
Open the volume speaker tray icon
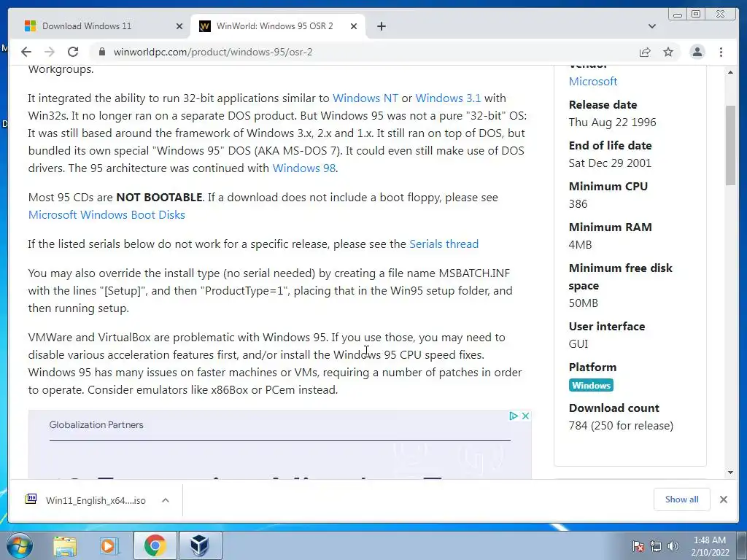pyautogui.click(x=673, y=546)
